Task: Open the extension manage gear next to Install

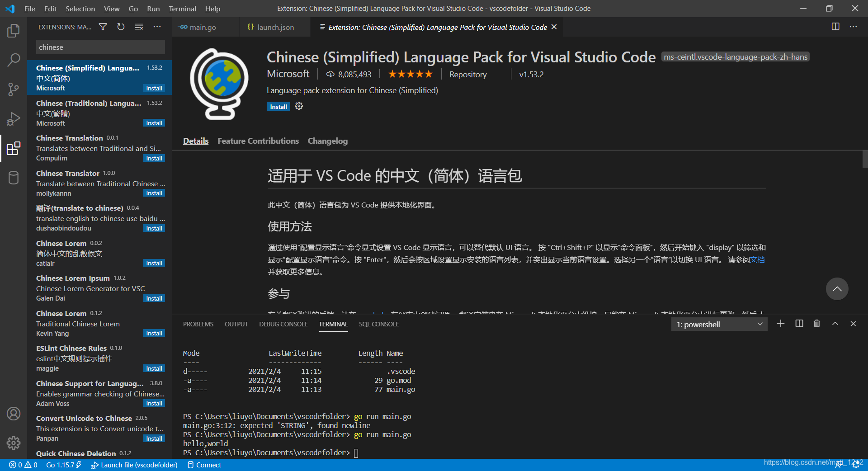Action: 299,106
